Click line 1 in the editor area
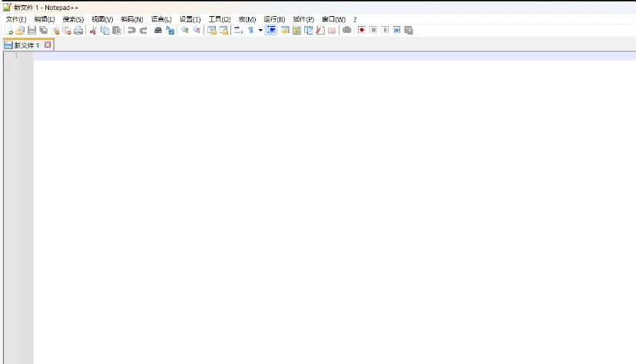The height and width of the screenshot is (364, 636). (307, 55)
